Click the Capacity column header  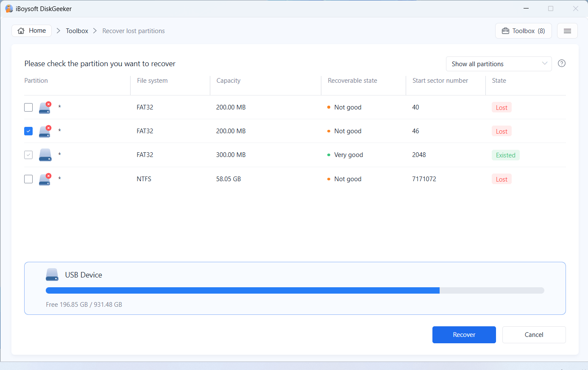[229, 81]
